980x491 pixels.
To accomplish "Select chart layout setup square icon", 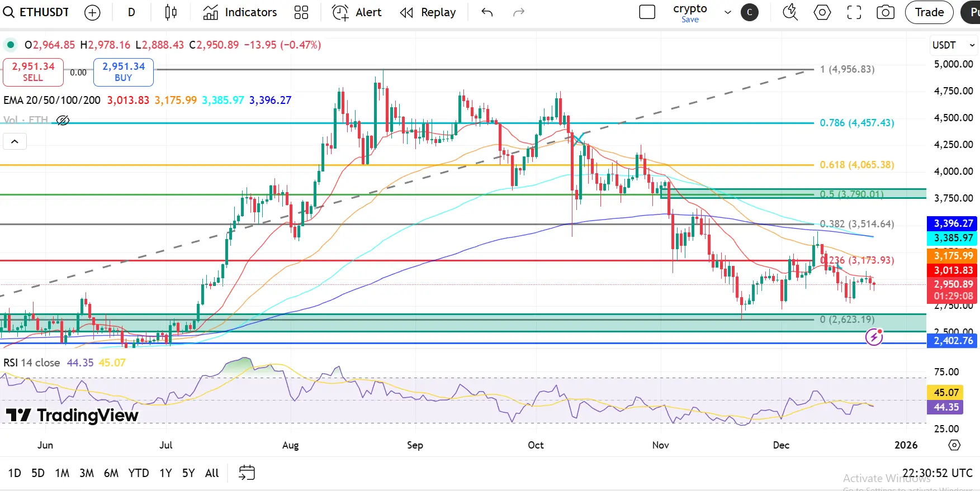I will pos(647,12).
